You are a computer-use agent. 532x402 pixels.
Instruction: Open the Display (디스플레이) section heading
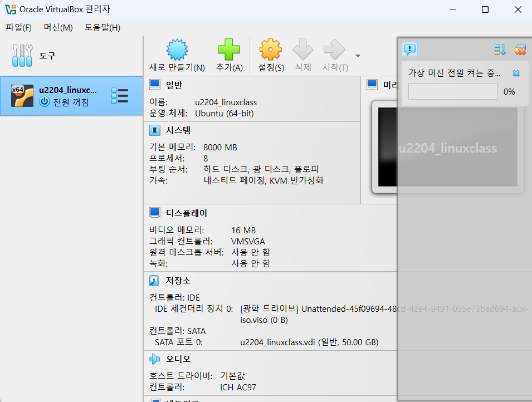(186, 213)
